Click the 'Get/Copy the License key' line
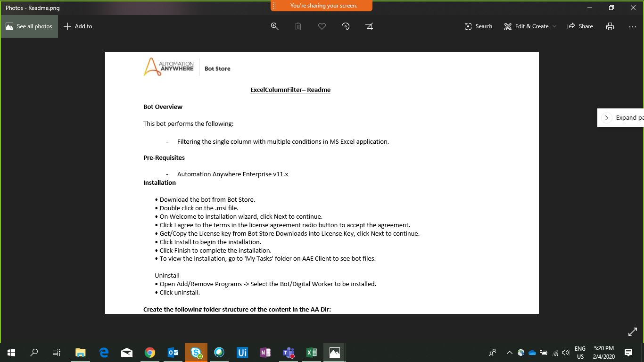The height and width of the screenshot is (362, 644). [x=287, y=233]
